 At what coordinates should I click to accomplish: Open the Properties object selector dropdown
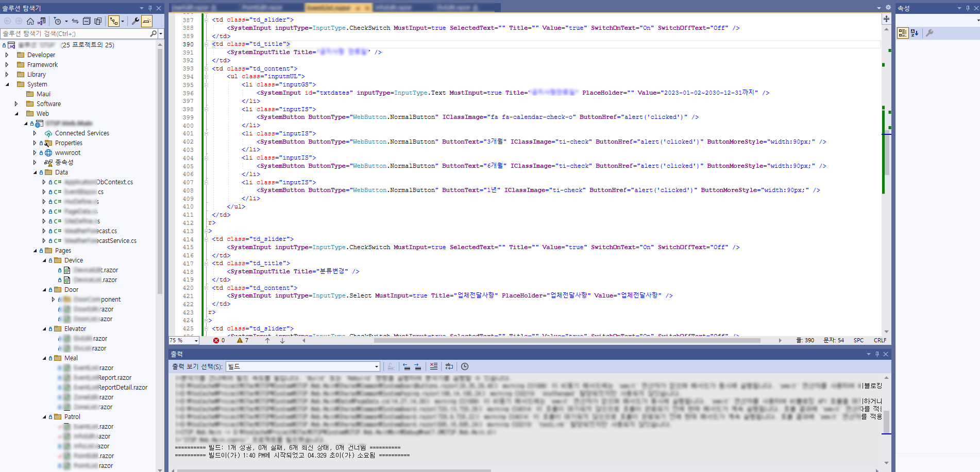click(978, 20)
